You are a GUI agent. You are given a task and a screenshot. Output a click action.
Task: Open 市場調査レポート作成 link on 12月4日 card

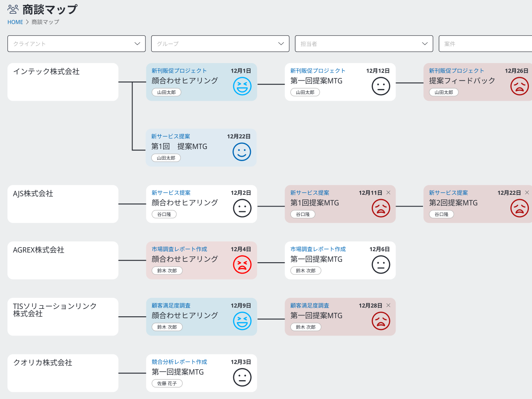coord(180,249)
